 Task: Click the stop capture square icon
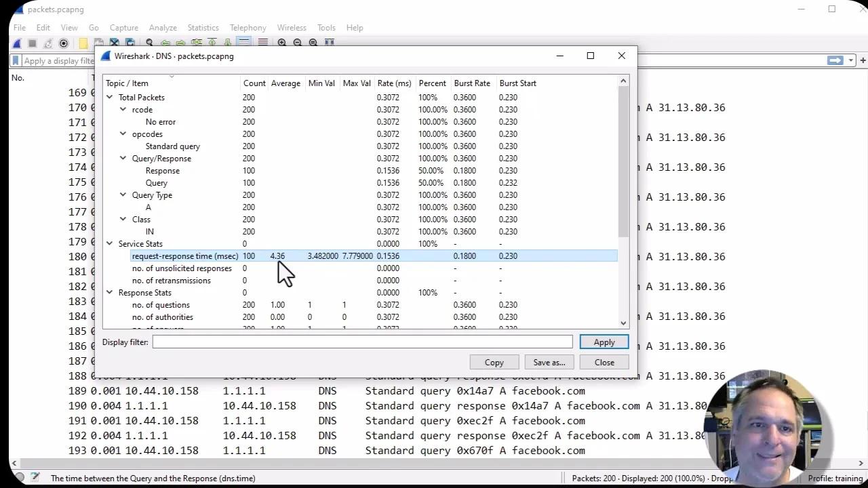click(x=31, y=43)
